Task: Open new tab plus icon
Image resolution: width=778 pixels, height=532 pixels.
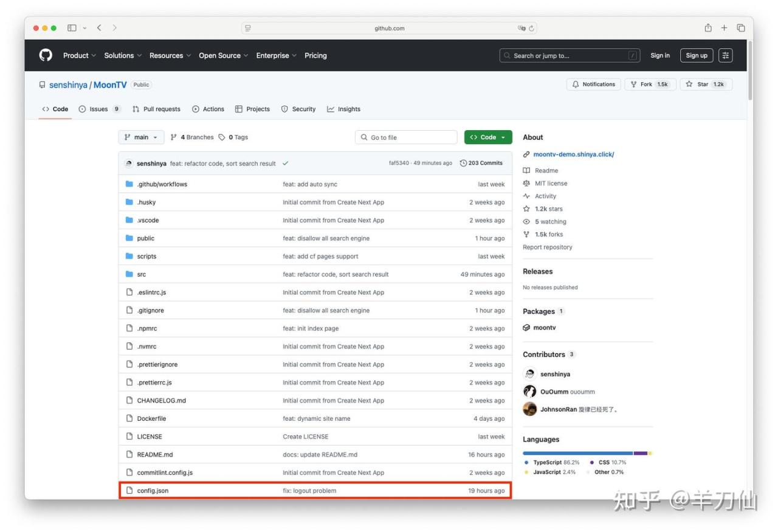Action: (724, 28)
